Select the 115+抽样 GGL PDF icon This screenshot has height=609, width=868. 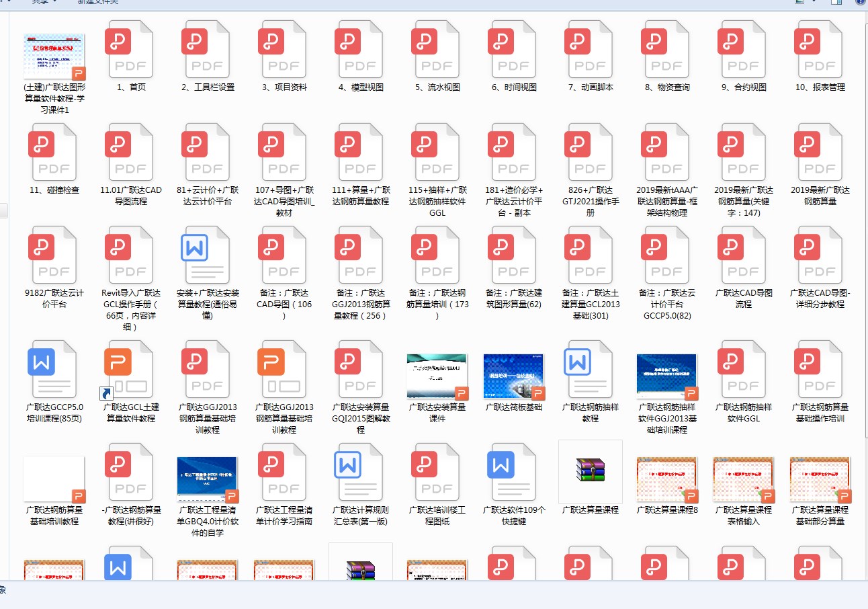pos(435,153)
